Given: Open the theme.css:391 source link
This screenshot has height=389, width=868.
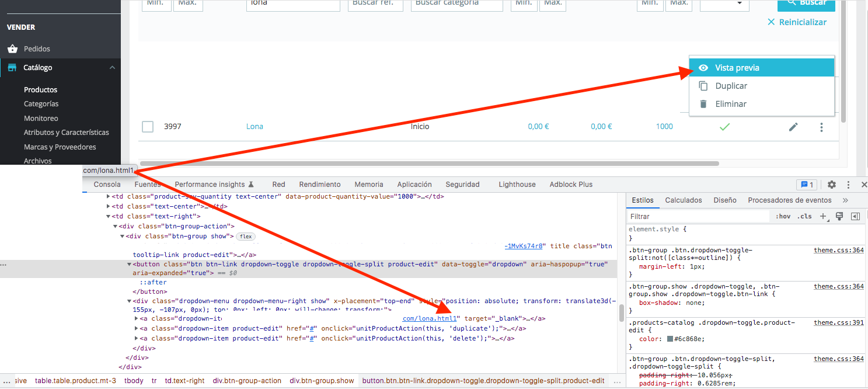Looking at the screenshot, I should [x=839, y=322].
